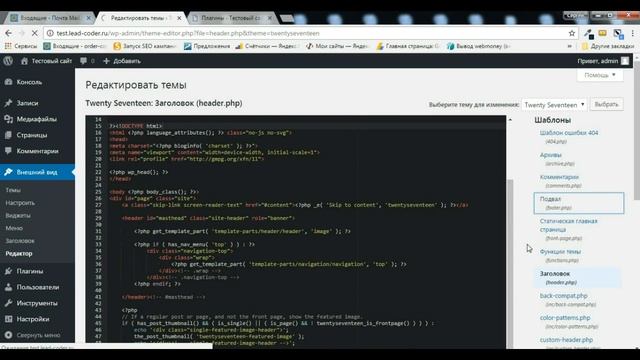This screenshot has height=360, width=640.
Task: Switch to Входящие mail browser tab
Action: click(x=50, y=18)
